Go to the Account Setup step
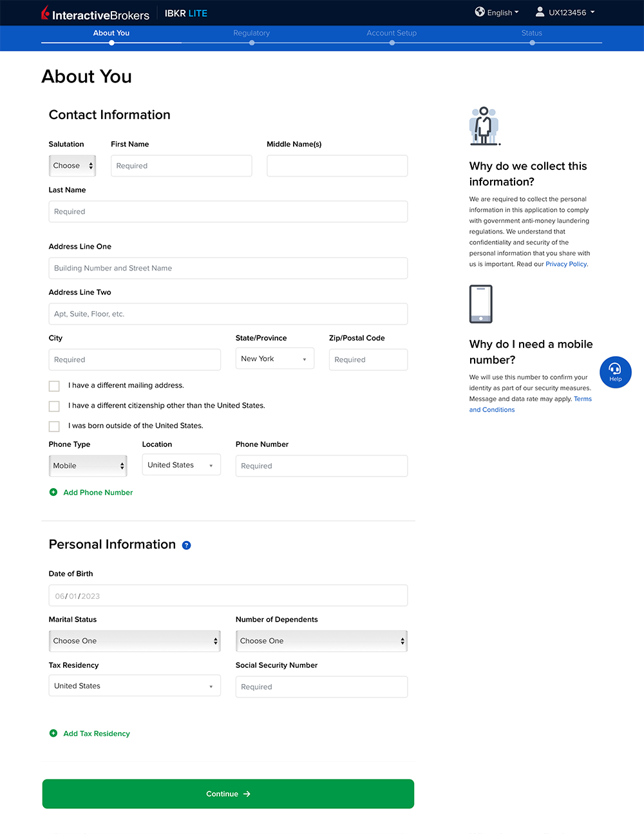This screenshot has height=834, width=644. 392,33
